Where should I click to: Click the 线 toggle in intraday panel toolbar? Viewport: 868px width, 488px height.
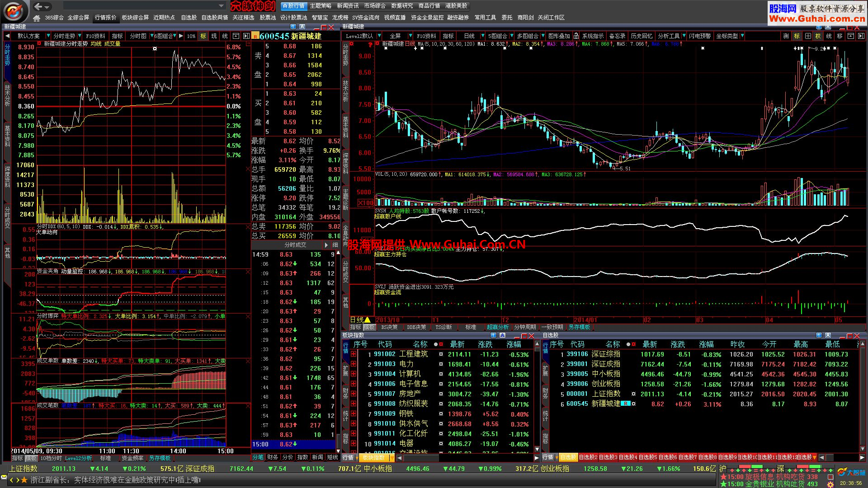coord(225,36)
